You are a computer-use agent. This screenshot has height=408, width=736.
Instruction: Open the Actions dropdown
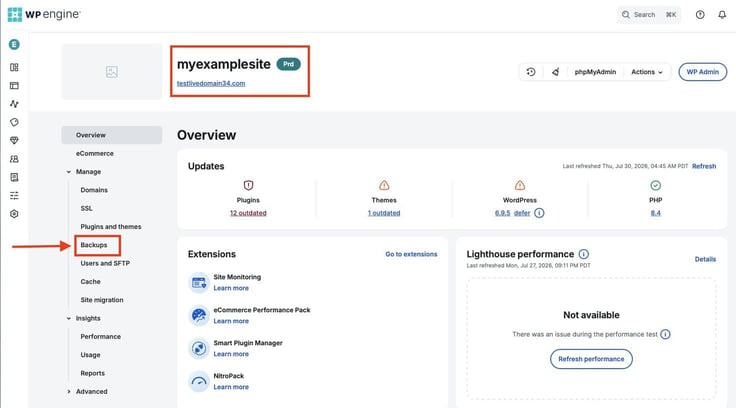[x=647, y=72]
